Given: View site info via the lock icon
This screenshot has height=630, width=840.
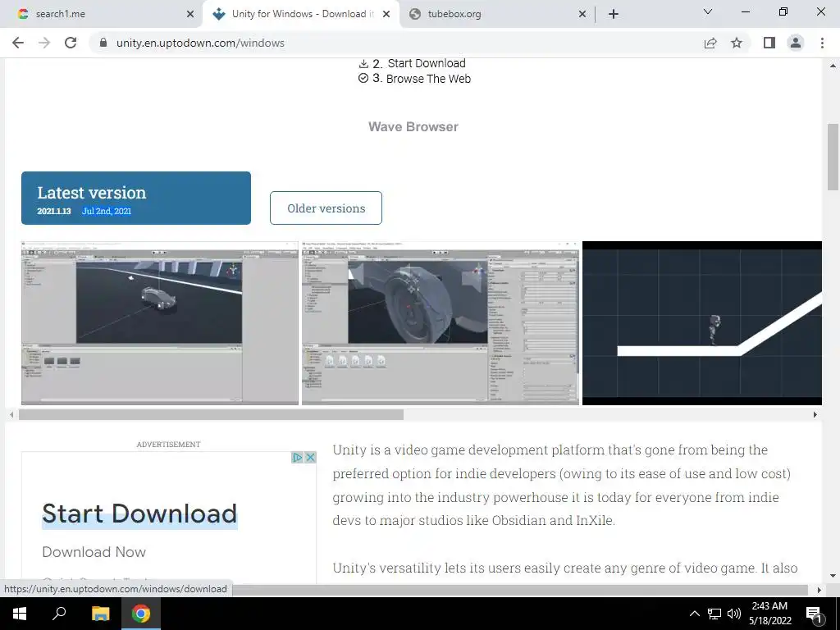Looking at the screenshot, I should (103, 43).
